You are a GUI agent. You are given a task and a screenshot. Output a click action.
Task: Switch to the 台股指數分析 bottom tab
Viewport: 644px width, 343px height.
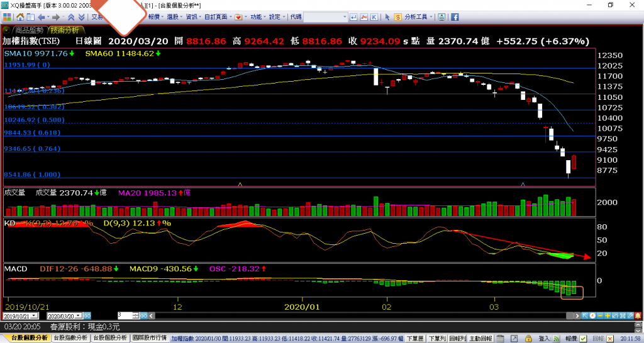70,338
